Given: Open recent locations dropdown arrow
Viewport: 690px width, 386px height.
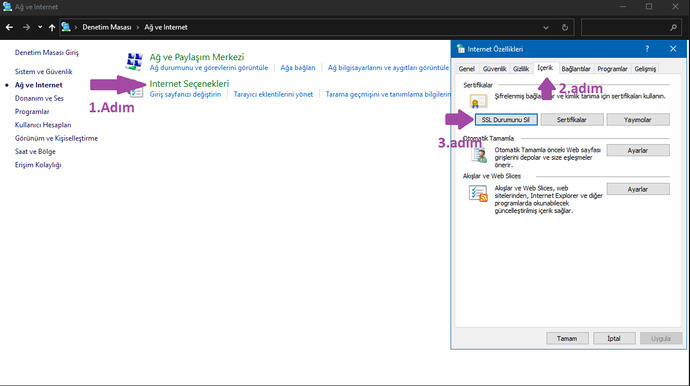Looking at the screenshot, I should click(x=40, y=27).
